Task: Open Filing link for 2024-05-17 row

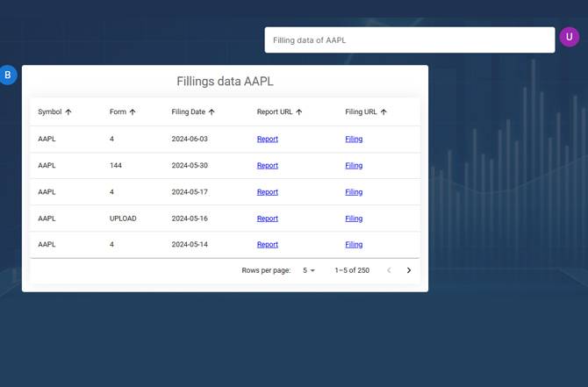Action: coord(354,192)
